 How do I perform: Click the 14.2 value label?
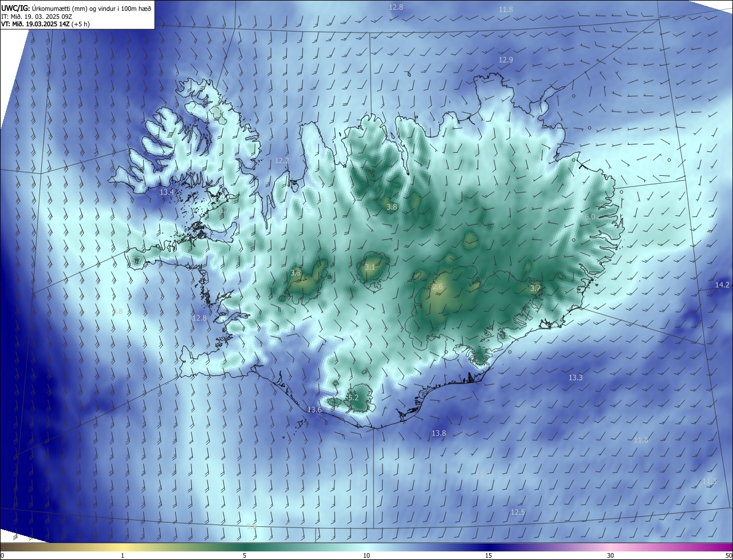[x=722, y=285]
